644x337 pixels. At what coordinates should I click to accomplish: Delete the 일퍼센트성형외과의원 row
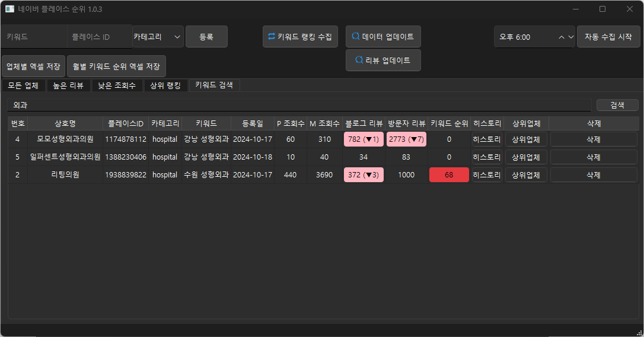(x=594, y=157)
